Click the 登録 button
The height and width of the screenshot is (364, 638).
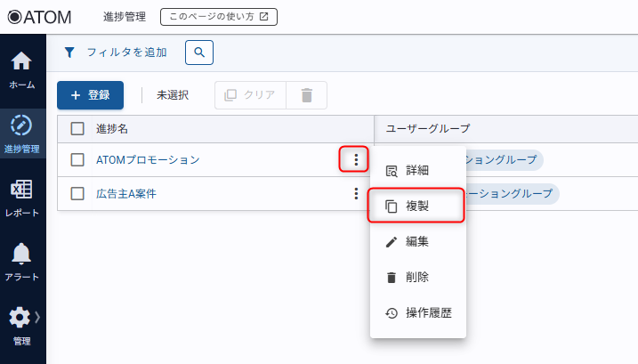[x=90, y=95]
